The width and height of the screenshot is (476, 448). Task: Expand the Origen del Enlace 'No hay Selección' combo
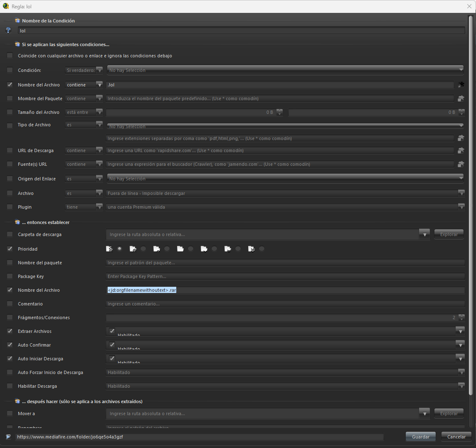[x=285, y=178]
